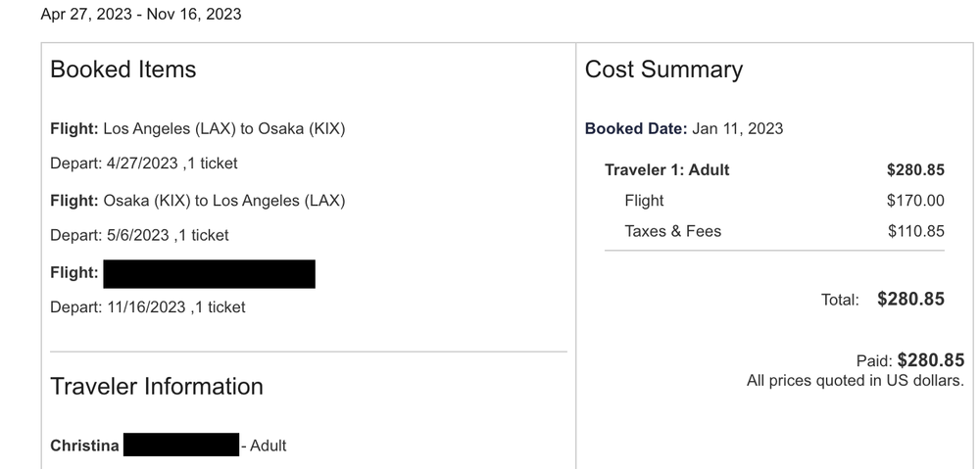Click the Taxes & Fees label
This screenshot has height=469, width=980.
click(x=672, y=231)
